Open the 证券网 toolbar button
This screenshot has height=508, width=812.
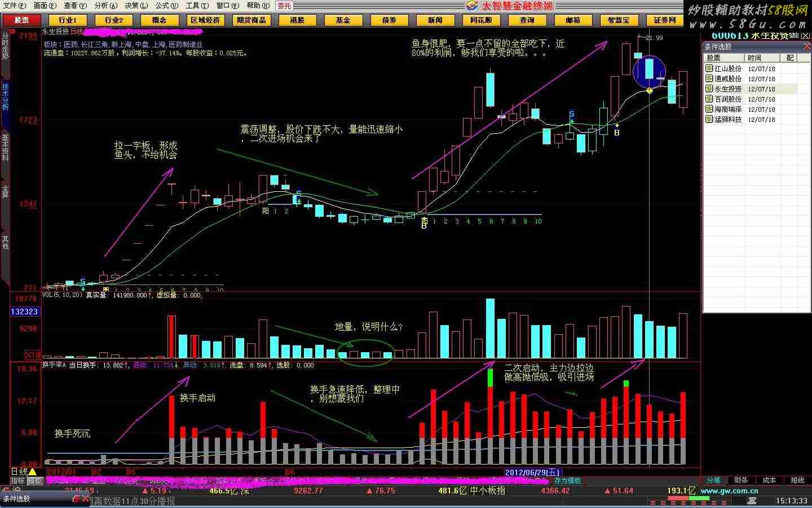click(665, 20)
